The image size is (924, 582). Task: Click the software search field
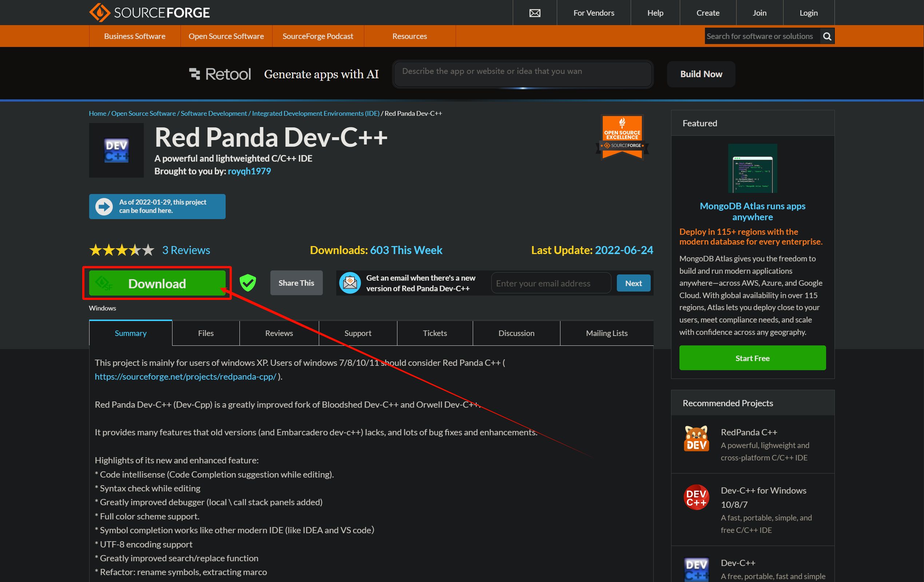(762, 36)
